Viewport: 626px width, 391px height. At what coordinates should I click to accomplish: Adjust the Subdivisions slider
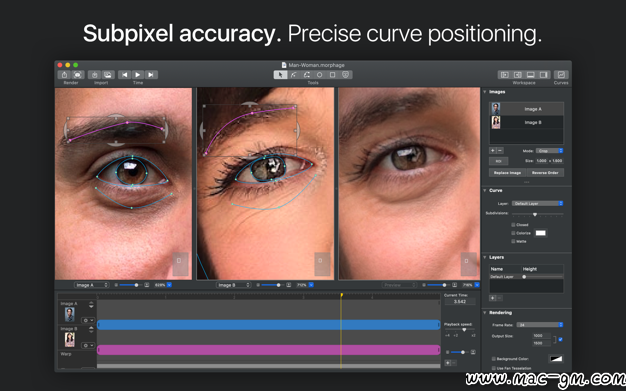(535, 214)
